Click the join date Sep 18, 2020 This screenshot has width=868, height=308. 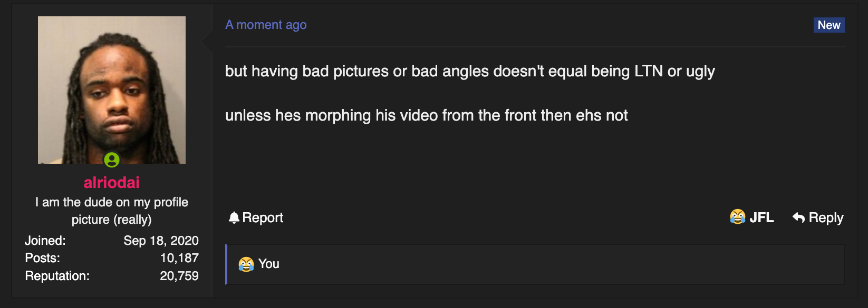pyautogui.click(x=161, y=241)
